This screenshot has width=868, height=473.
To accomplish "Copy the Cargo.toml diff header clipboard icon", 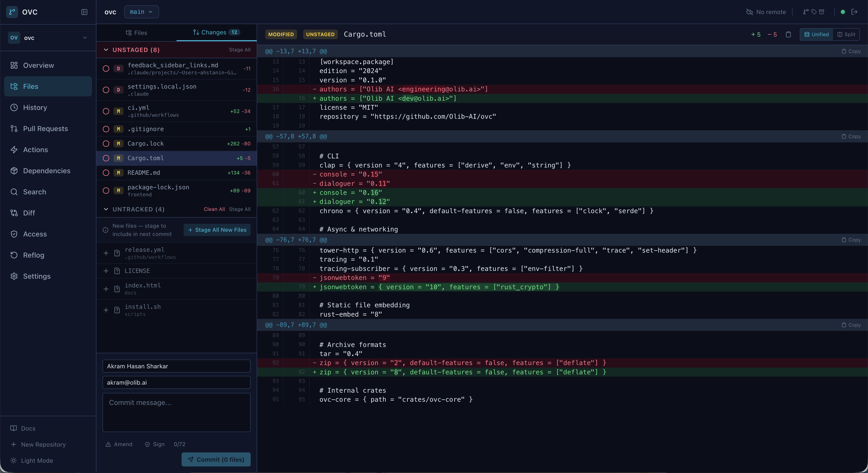I will [x=788, y=34].
